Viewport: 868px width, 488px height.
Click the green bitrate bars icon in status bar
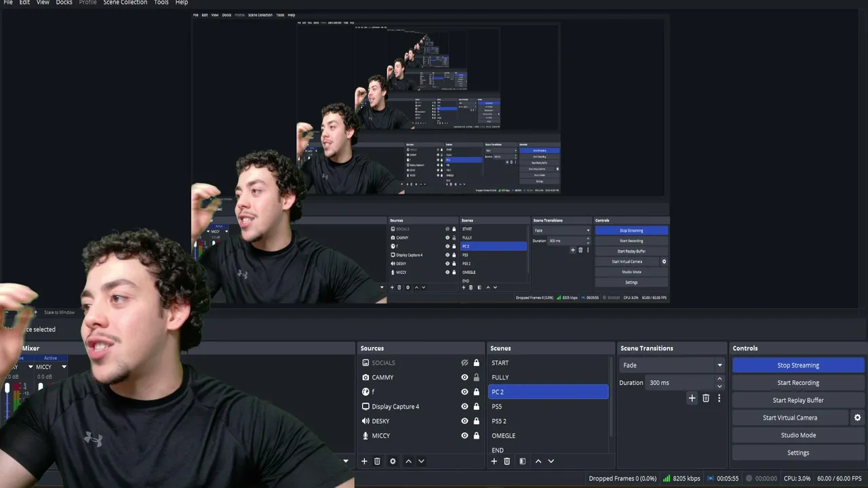click(x=667, y=479)
